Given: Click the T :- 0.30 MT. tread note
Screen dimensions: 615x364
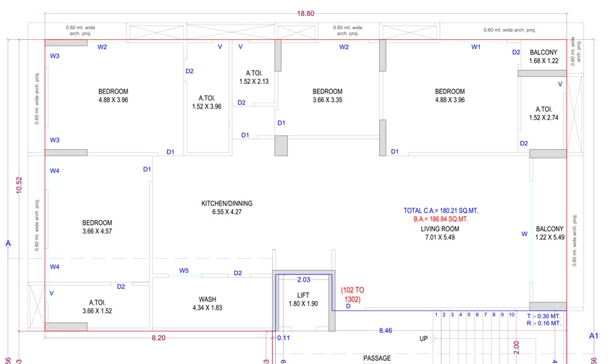Looking at the screenshot, I should point(544,316).
